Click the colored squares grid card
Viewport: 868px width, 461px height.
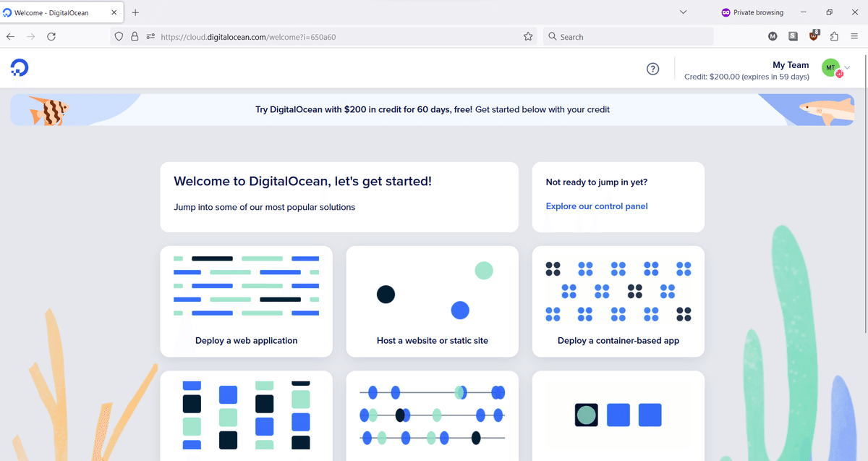click(246, 416)
